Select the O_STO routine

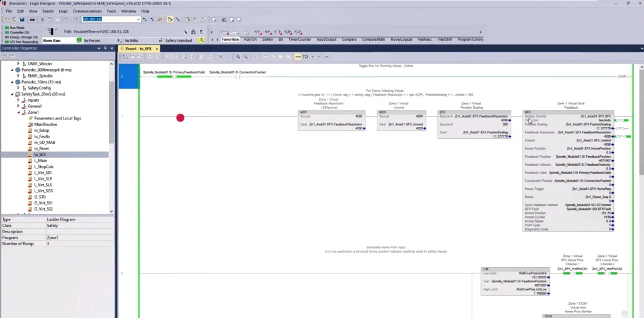pos(40,197)
